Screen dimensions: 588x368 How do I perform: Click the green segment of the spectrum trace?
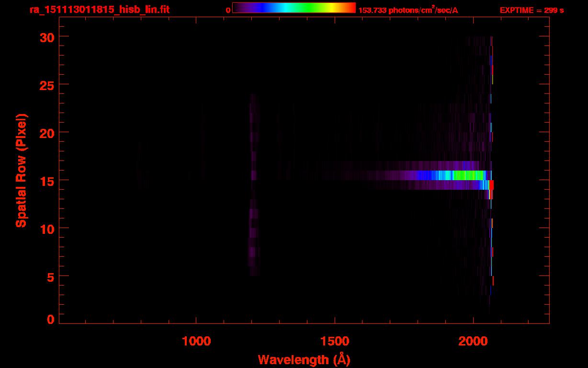point(467,175)
